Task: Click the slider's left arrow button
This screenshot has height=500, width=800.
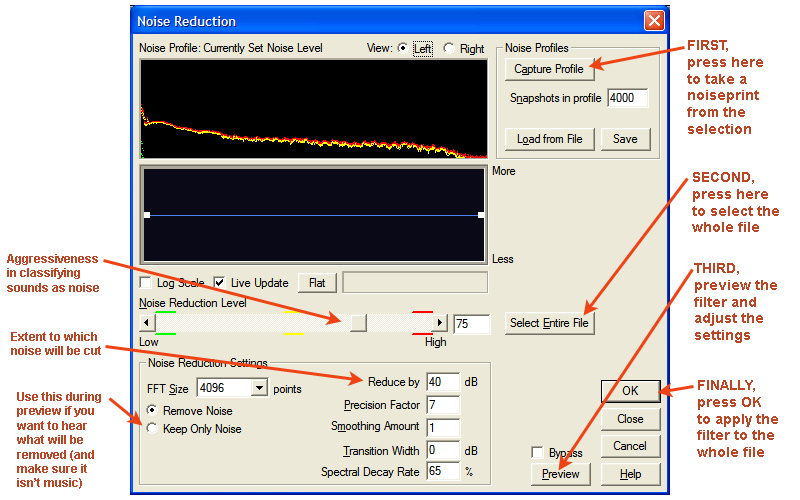Action: pyautogui.click(x=148, y=323)
